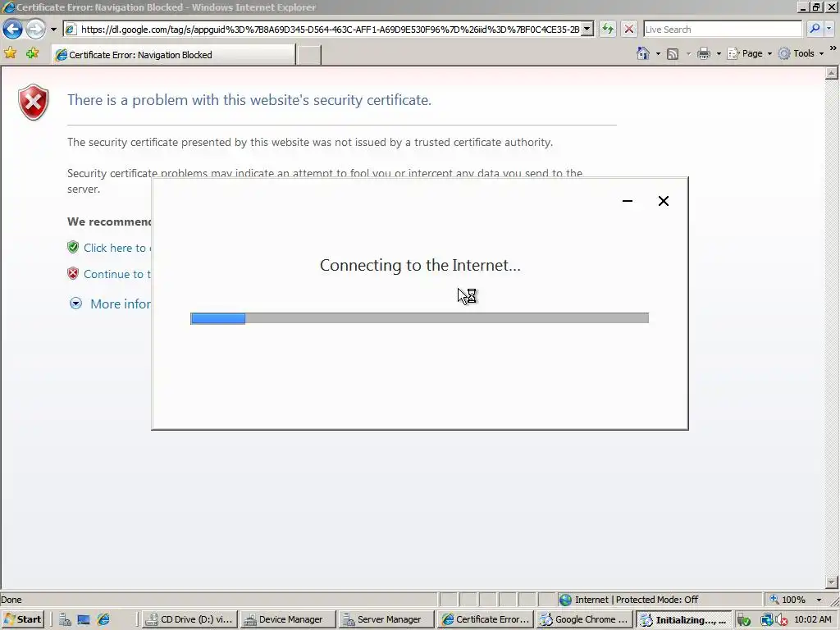Open a new blank tab

point(309,55)
